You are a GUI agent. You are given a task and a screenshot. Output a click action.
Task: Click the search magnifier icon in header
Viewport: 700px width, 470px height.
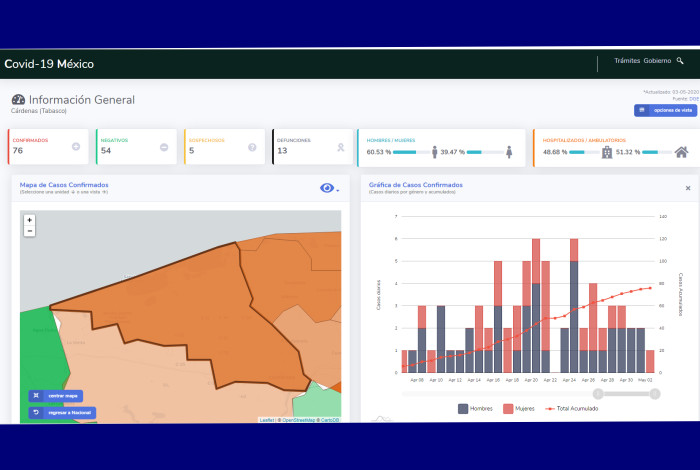(x=680, y=61)
